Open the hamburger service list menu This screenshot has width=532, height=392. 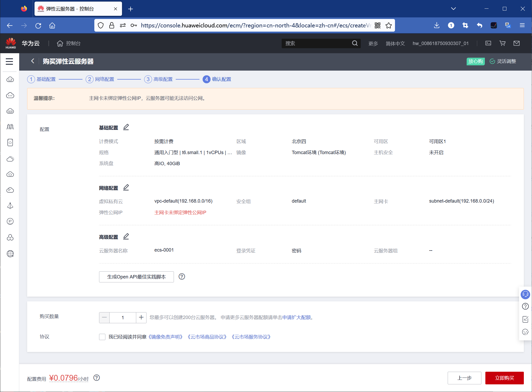tap(9, 61)
